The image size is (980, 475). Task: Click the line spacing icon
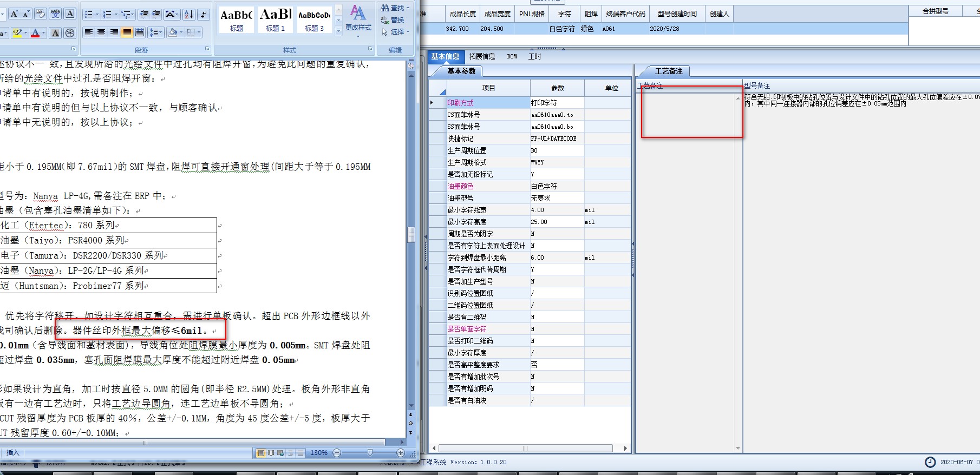click(x=153, y=33)
